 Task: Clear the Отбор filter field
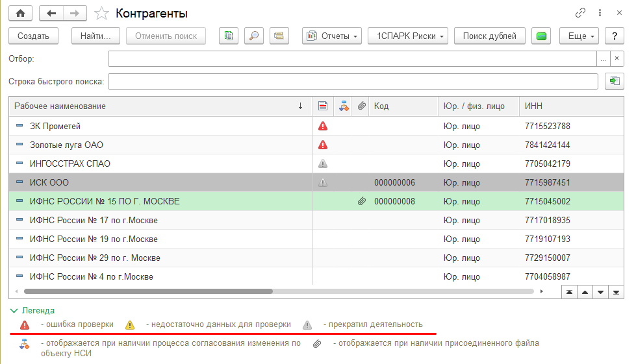pos(617,58)
